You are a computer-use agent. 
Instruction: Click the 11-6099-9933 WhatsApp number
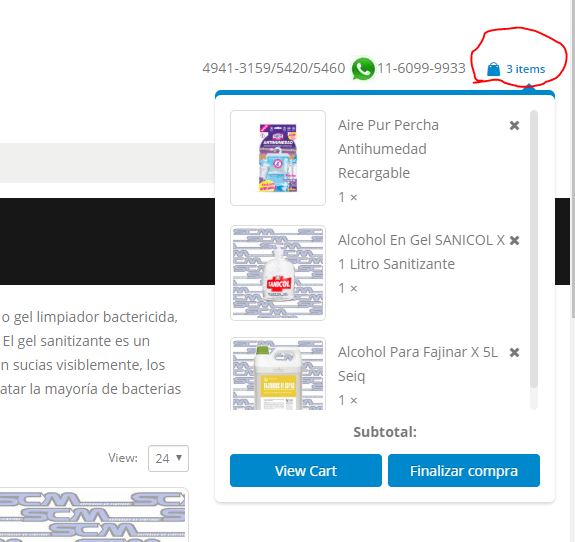pos(421,68)
